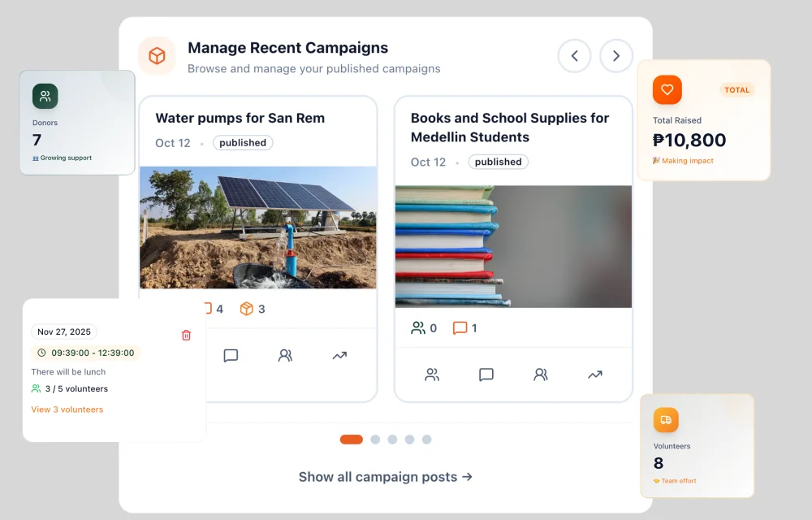
Task: Select the first active orange pagination dot
Action: click(x=351, y=440)
